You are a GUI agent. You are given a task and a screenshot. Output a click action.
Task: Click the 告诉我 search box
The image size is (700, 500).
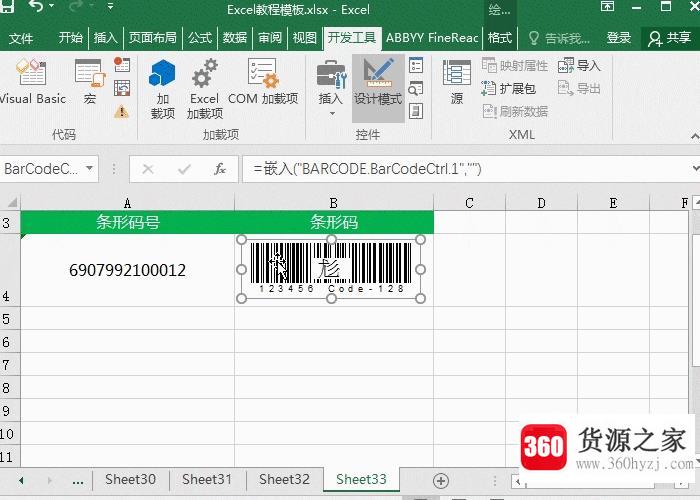pyautogui.click(x=559, y=38)
